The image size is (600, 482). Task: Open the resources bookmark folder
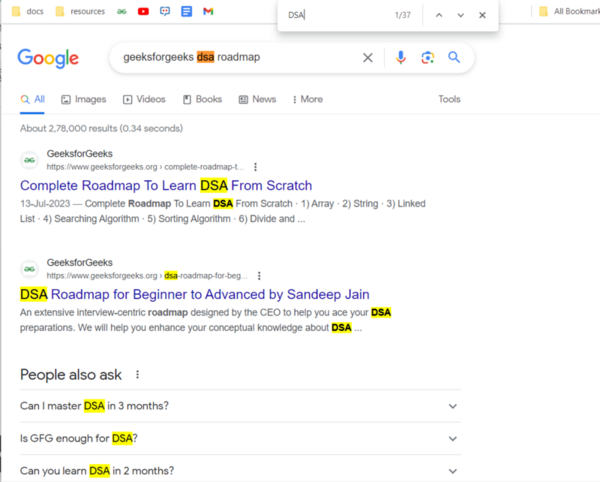(80, 11)
